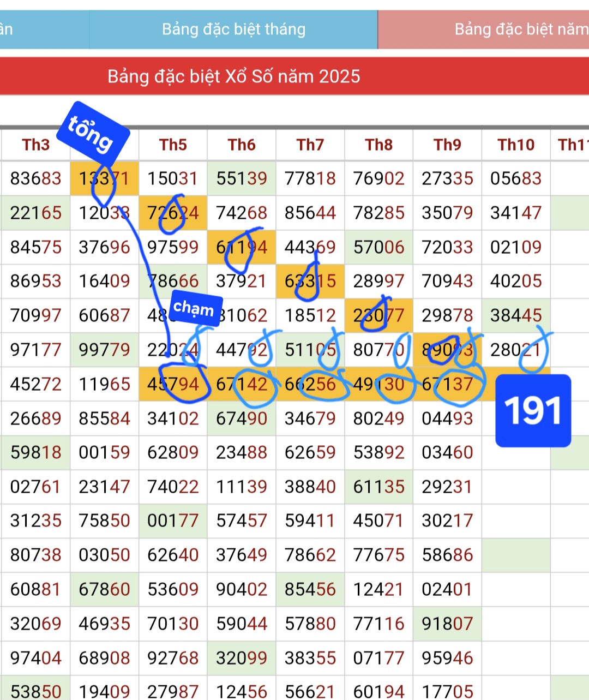Choose the Th6 column header

point(242,145)
